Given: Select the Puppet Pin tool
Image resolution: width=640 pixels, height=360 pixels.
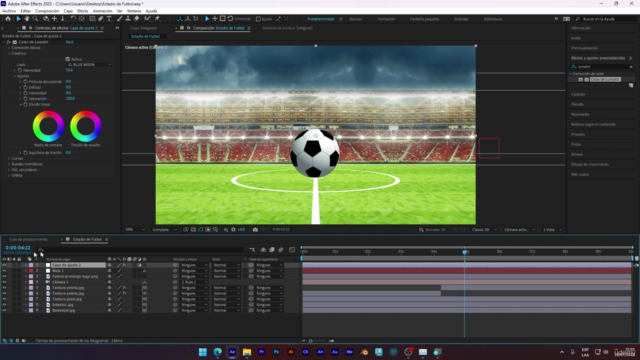Looking at the screenshot, I should 157,19.
